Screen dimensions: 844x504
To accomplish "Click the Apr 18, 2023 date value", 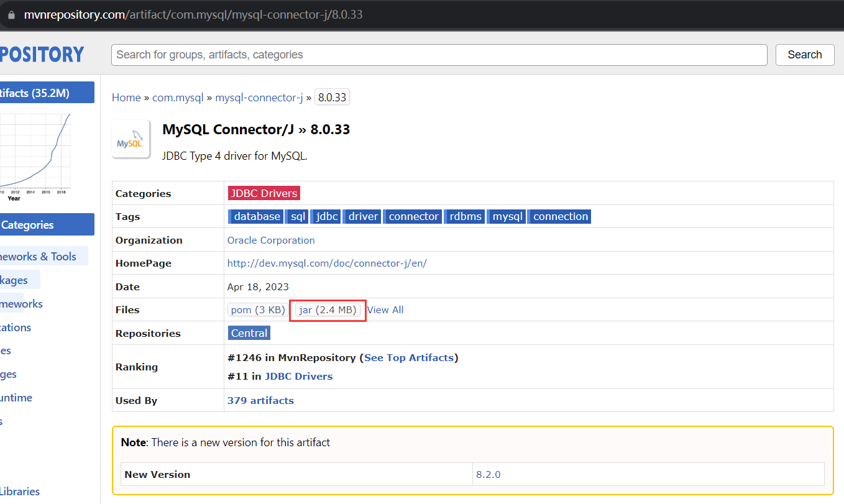I will pyautogui.click(x=258, y=286).
